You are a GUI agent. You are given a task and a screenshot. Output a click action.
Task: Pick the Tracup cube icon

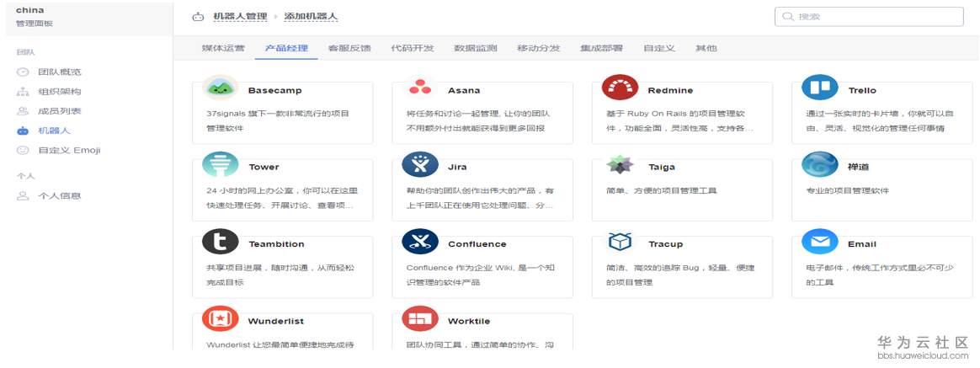[620, 241]
